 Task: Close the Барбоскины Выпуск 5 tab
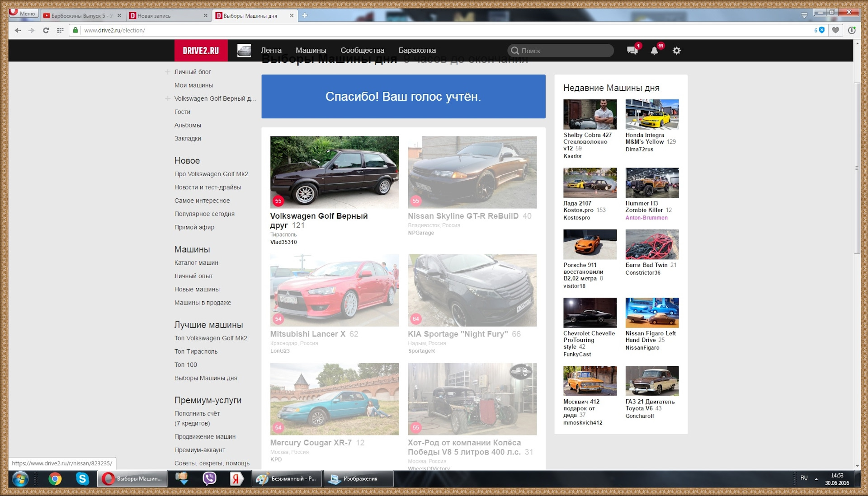pyautogui.click(x=119, y=15)
